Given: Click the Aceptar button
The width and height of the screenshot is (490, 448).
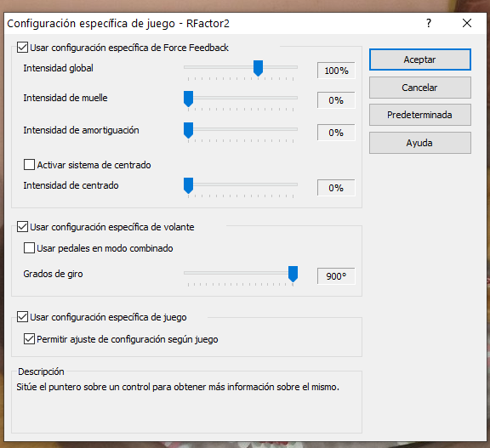Looking at the screenshot, I should pyautogui.click(x=419, y=60).
